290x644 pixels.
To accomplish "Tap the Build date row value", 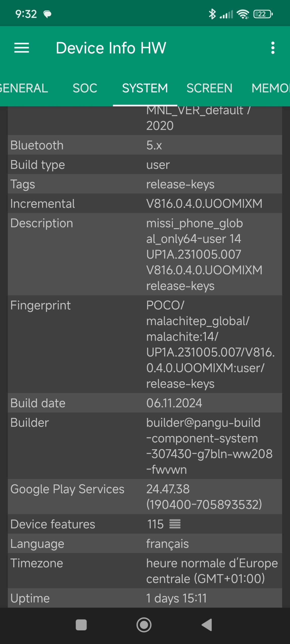I will click(x=174, y=403).
